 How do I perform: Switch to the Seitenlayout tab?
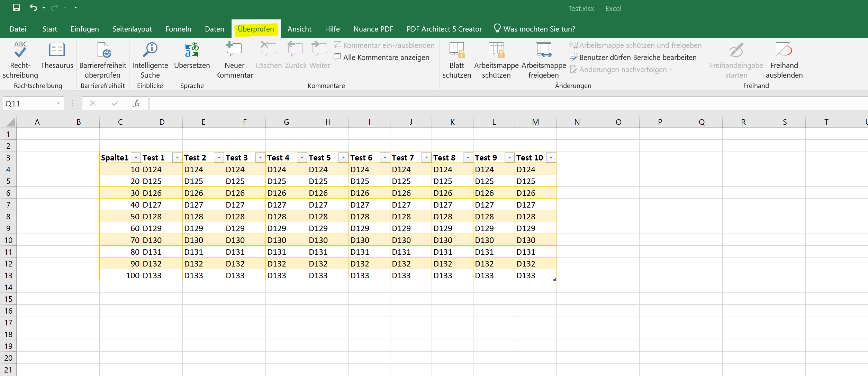pyautogui.click(x=132, y=29)
